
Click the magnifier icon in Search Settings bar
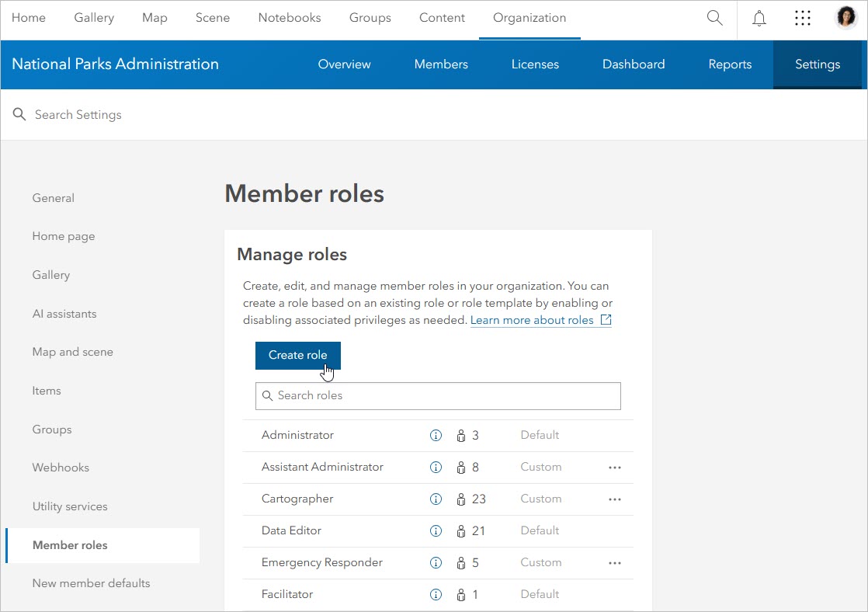(19, 114)
